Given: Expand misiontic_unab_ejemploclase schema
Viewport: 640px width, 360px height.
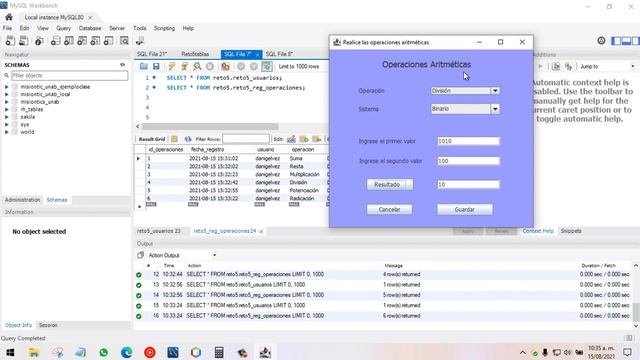Looking at the screenshot, I should pyautogui.click(x=7, y=87).
